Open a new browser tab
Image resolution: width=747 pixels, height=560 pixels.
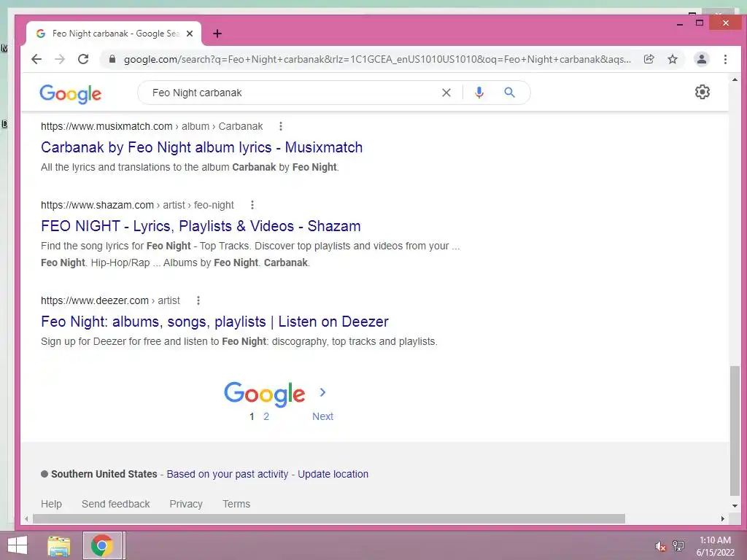(217, 34)
